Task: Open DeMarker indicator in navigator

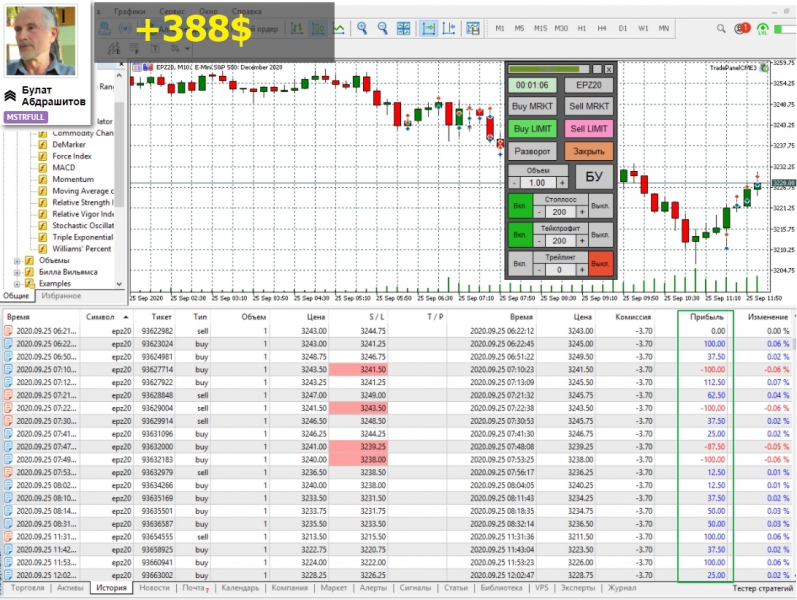Action: tap(69, 144)
